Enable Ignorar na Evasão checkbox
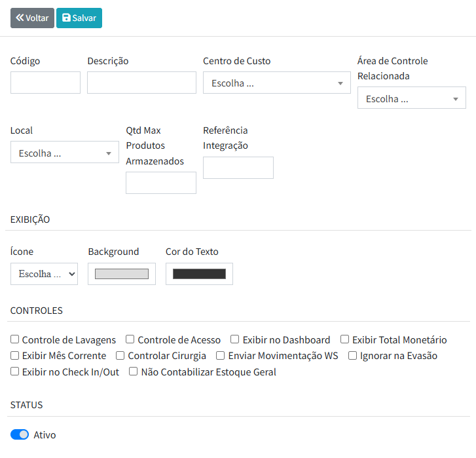The height and width of the screenshot is (458, 476). 353,356
